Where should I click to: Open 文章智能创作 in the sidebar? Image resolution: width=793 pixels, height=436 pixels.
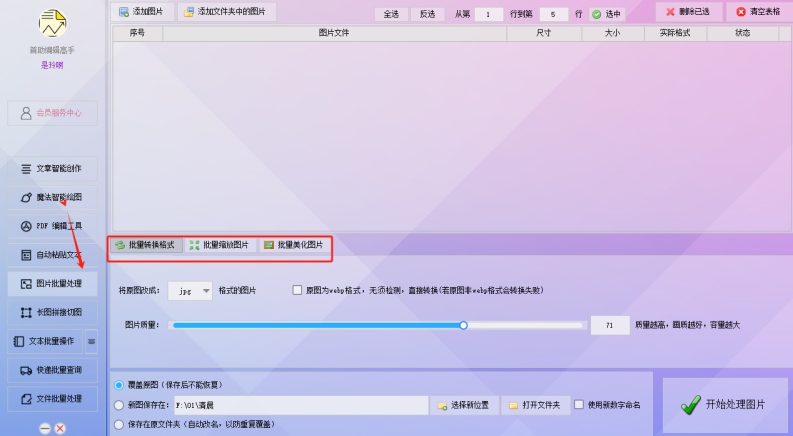[x=53, y=169]
